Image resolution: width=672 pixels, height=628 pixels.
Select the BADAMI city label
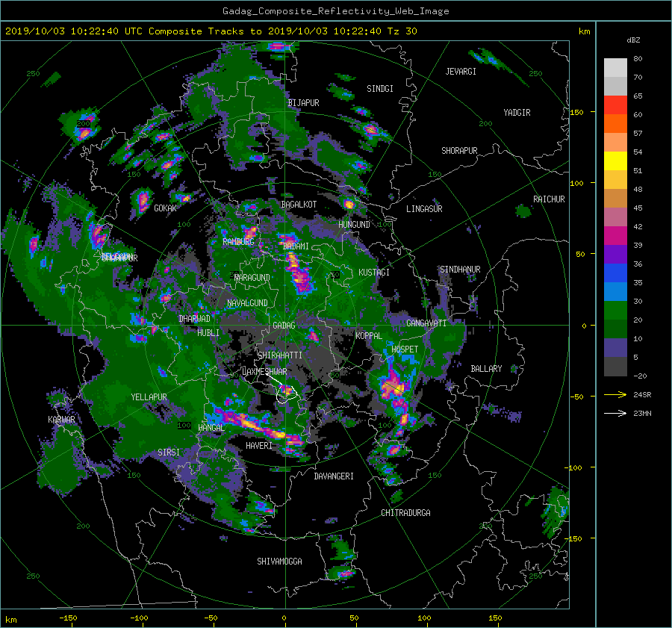click(296, 246)
